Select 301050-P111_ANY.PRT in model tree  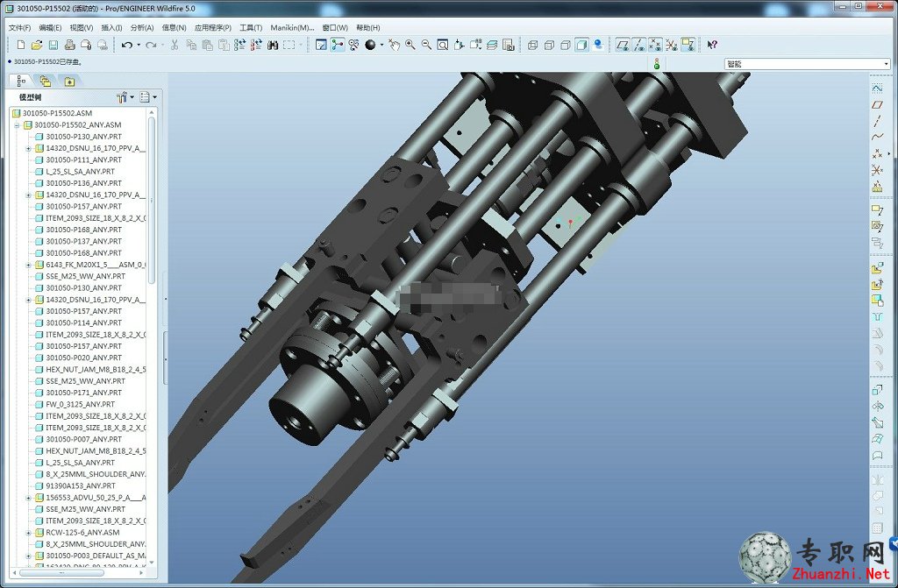click(78, 159)
